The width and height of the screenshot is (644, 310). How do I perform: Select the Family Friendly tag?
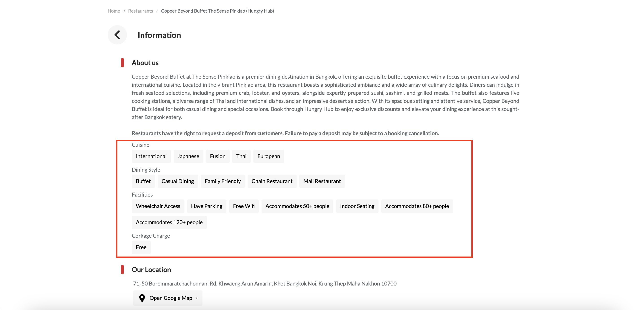[x=222, y=181]
